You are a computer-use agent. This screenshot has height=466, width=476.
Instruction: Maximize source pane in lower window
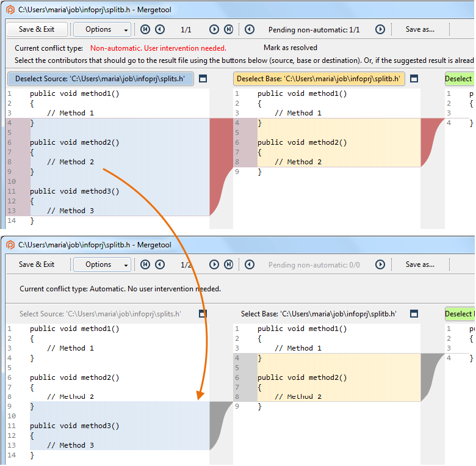point(203,314)
